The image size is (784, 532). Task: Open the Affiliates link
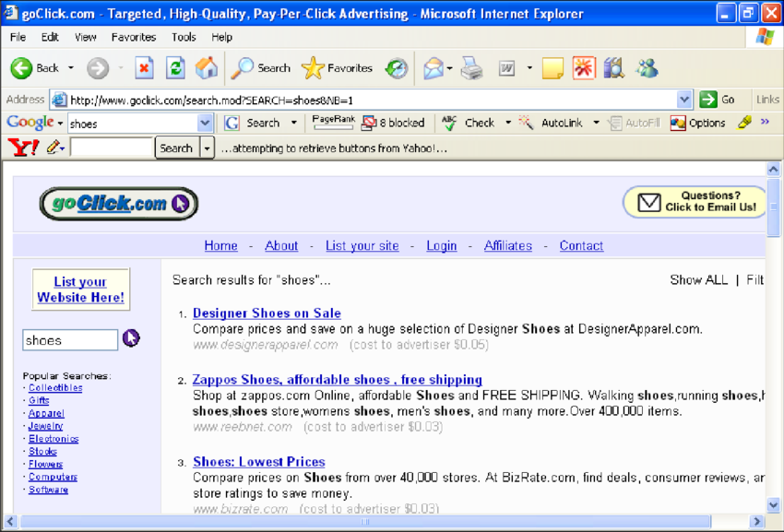[x=507, y=246]
